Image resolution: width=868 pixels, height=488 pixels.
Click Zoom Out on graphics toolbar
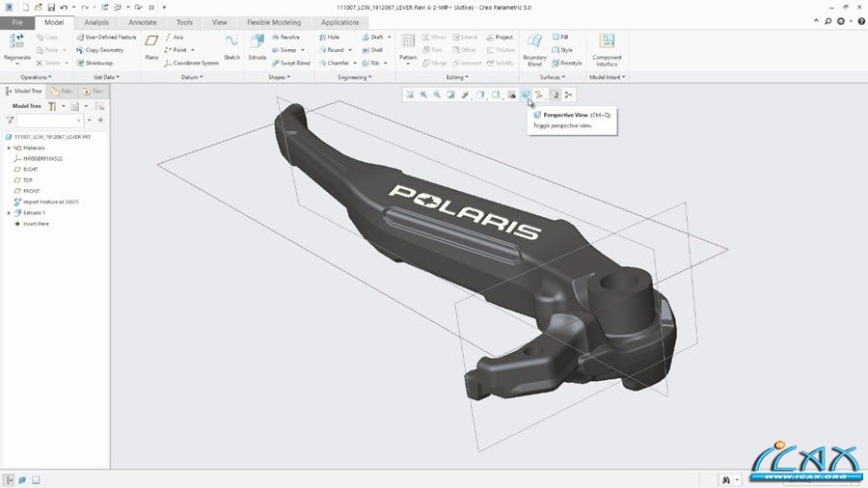click(x=437, y=95)
